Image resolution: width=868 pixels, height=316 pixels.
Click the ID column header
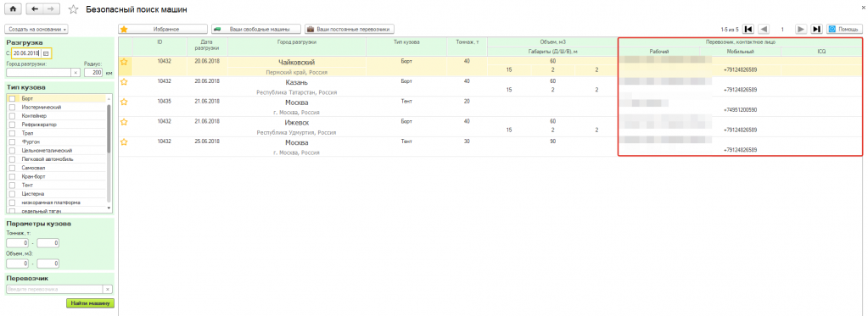(x=160, y=47)
